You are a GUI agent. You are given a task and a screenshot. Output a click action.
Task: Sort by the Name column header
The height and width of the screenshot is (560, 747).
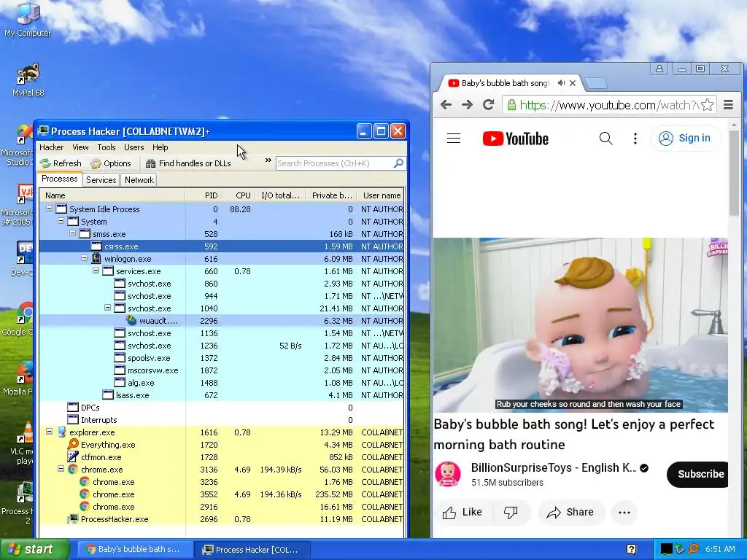point(112,195)
